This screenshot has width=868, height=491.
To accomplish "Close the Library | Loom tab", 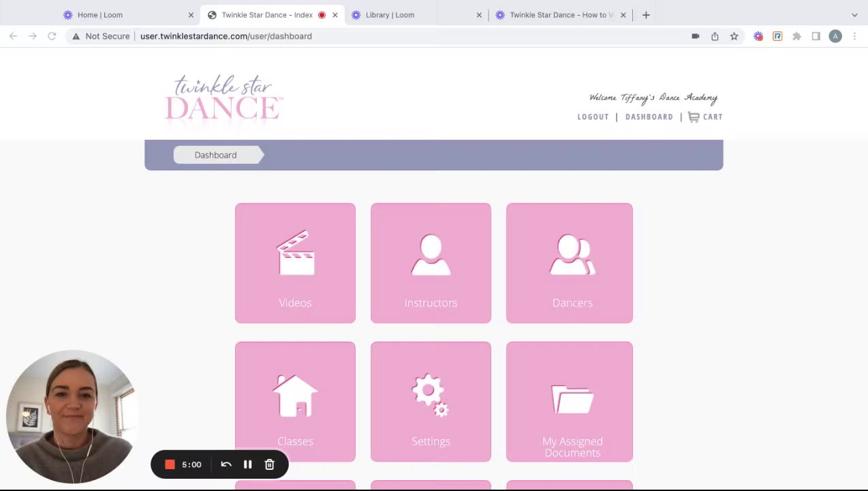I will tap(479, 15).
